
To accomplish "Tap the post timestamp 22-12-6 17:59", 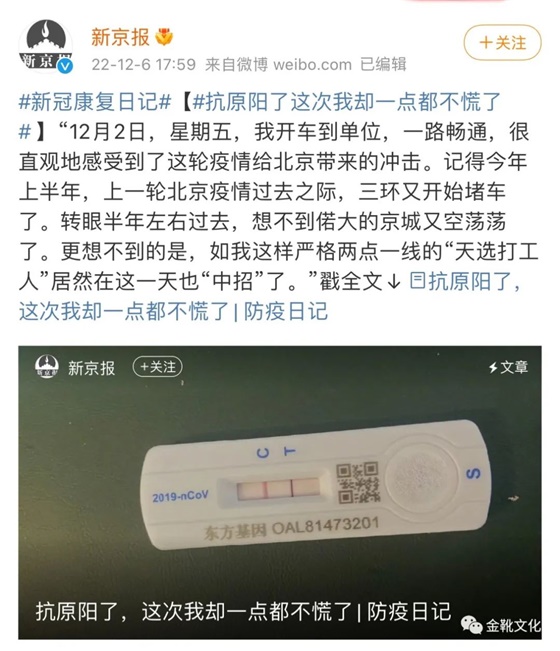I will [143, 64].
